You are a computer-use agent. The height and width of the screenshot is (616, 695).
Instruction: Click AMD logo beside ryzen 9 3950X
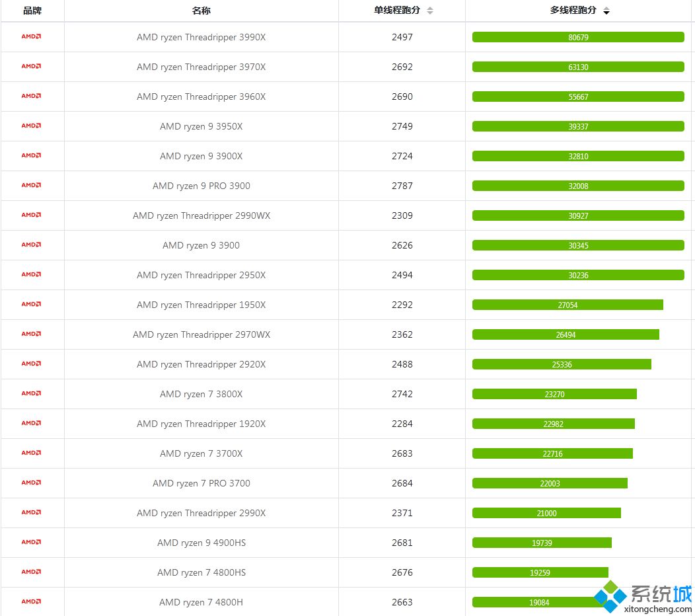coord(31,126)
